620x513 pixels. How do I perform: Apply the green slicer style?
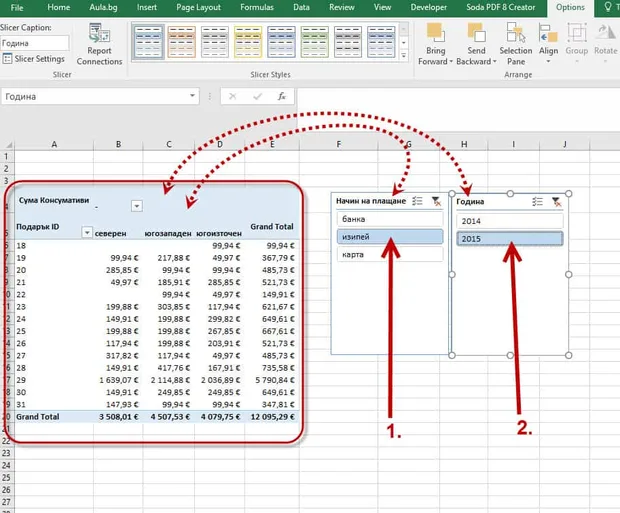pos(314,42)
